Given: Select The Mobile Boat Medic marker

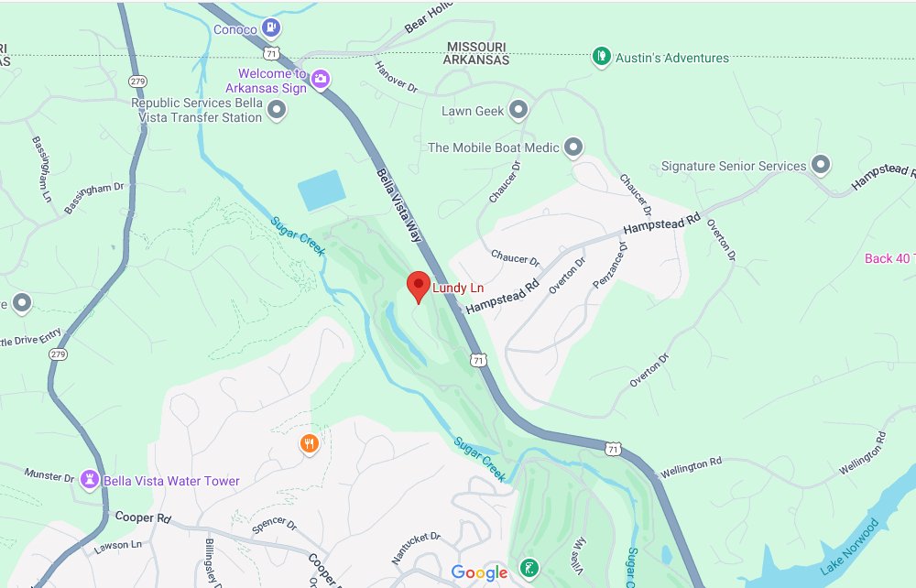Looking at the screenshot, I should click(573, 147).
